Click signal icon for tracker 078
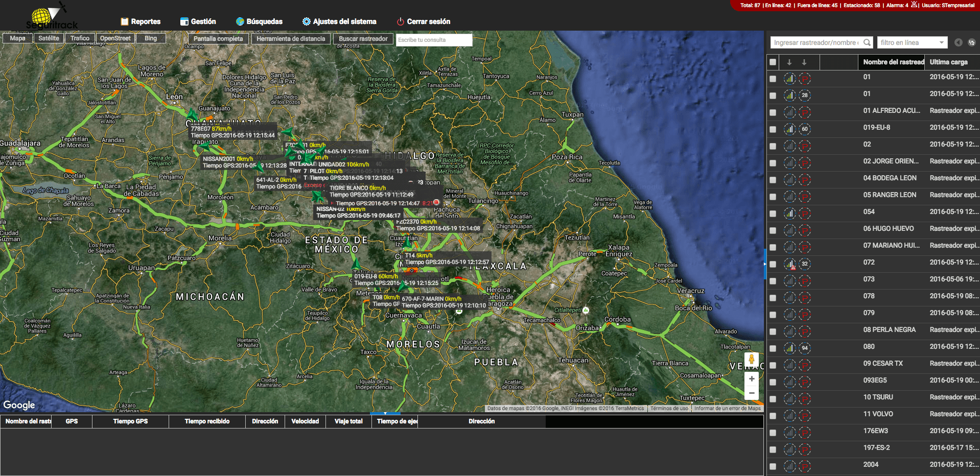The height and width of the screenshot is (476, 980). click(790, 298)
